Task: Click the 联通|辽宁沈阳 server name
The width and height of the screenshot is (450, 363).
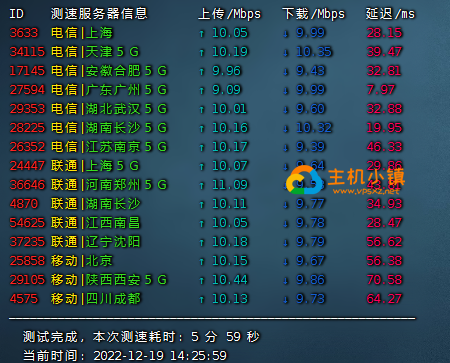Action: (96, 242)
